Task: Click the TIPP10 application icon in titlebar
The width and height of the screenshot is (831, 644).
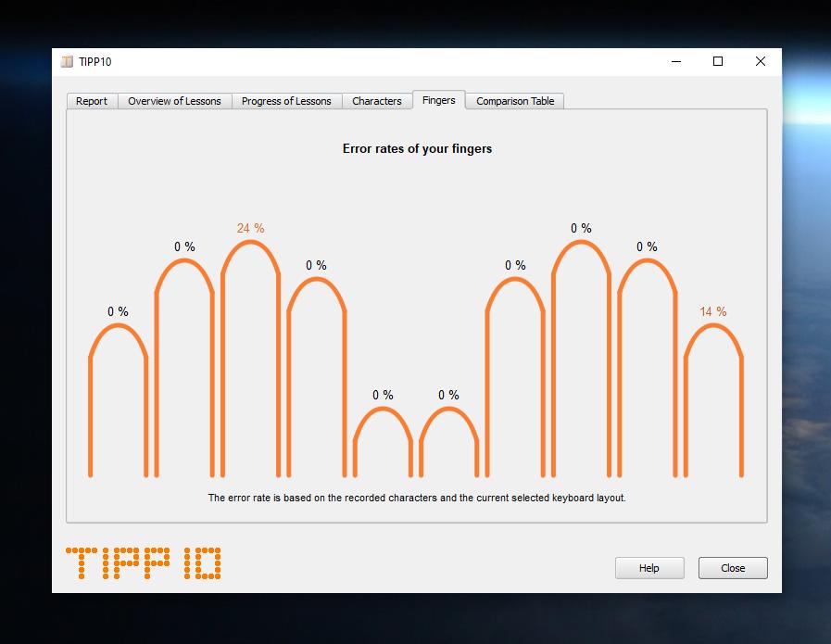Action: pos(66,61)
